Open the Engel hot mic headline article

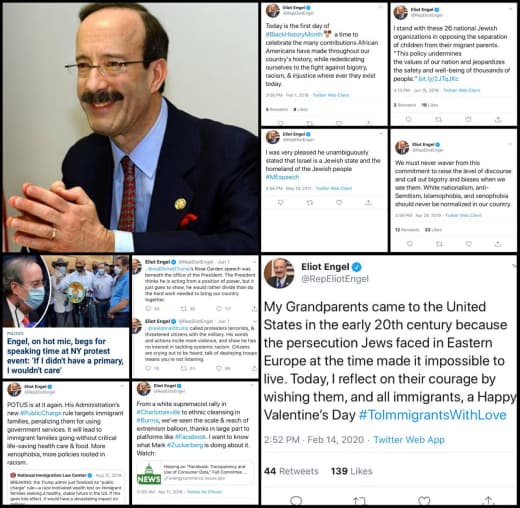pyautogui.click(x=65, y=356)
